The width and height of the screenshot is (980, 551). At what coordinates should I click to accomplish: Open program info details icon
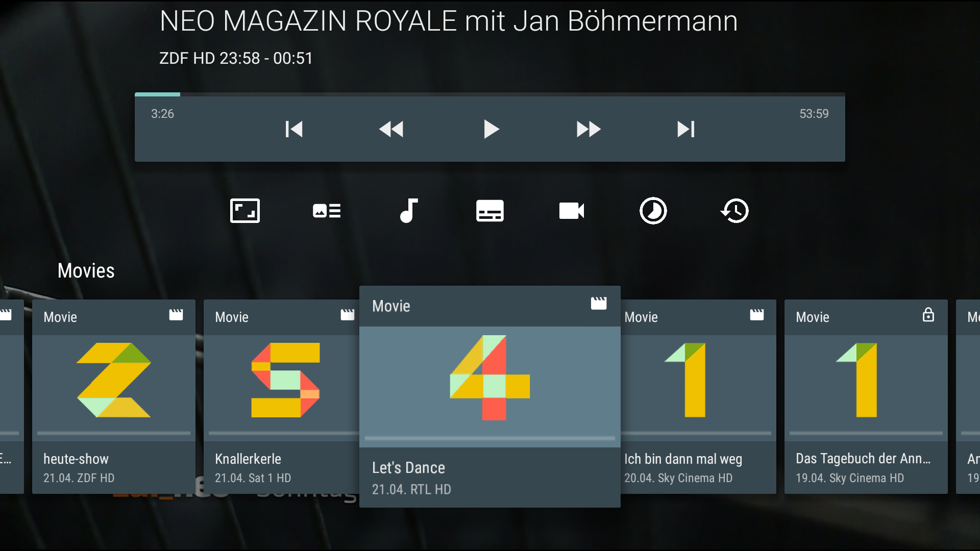click(327, 211)
